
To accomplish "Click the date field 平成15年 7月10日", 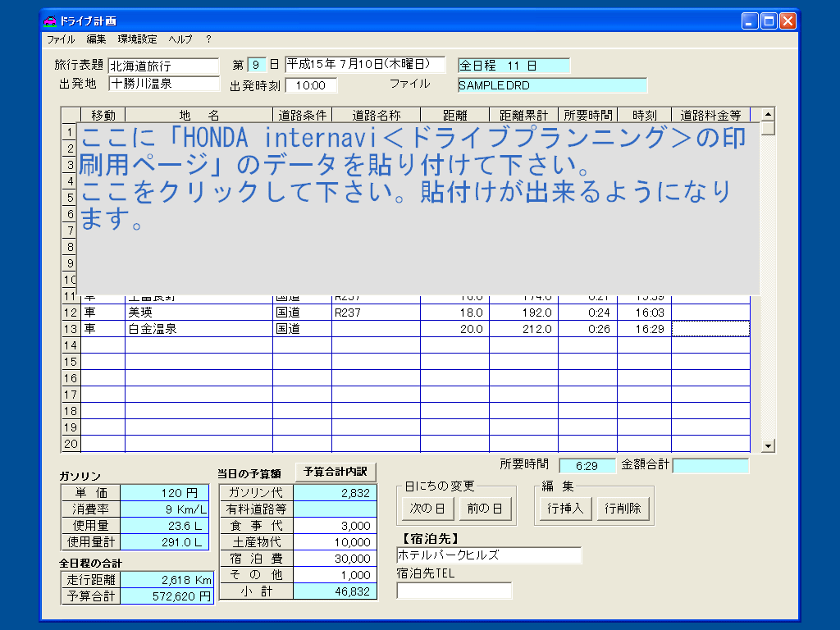I will point(365,64).
